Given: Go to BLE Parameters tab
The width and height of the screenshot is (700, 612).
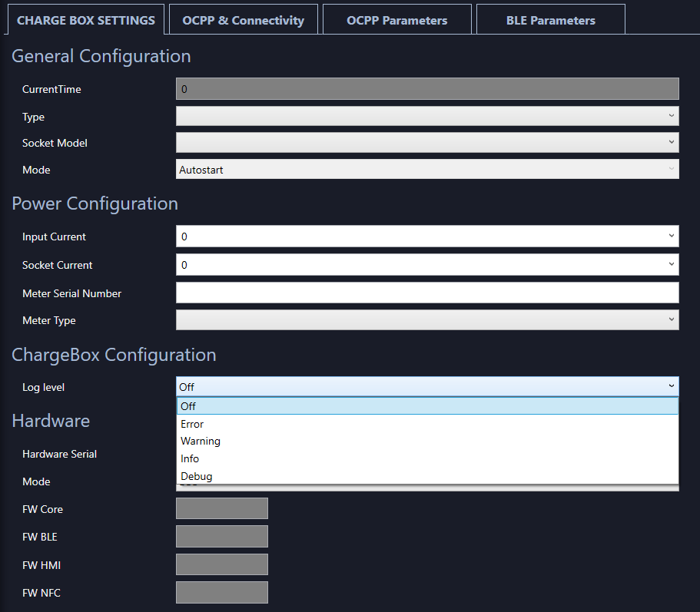Looking at the screenshot, I should click(550, 21).
